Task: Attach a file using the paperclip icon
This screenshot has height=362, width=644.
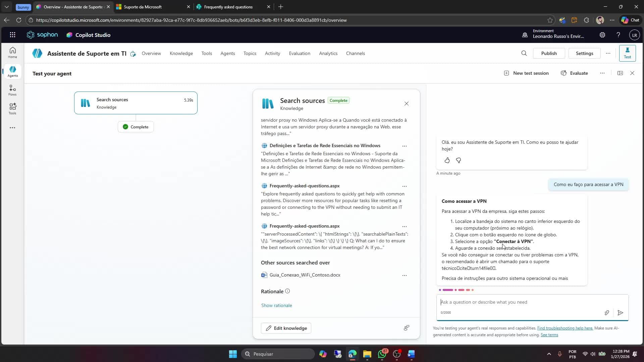Action: coord(607,312)
